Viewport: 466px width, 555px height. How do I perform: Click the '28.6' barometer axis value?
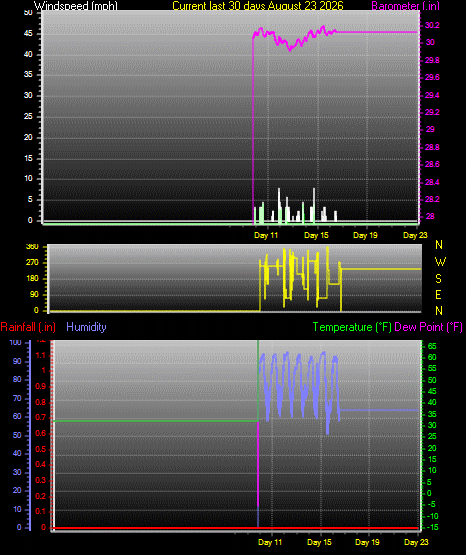coord(432,164)
